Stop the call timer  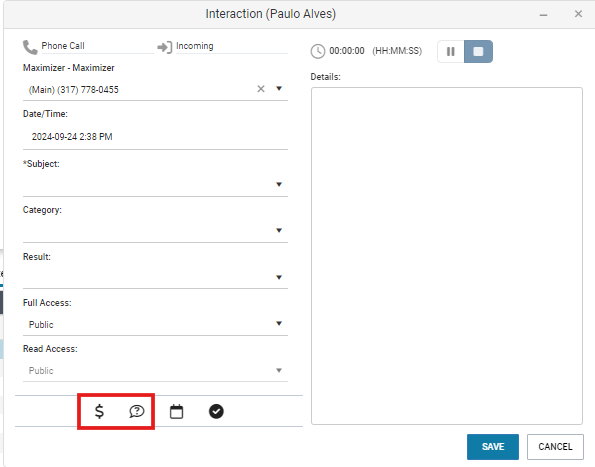click(479, 51)
